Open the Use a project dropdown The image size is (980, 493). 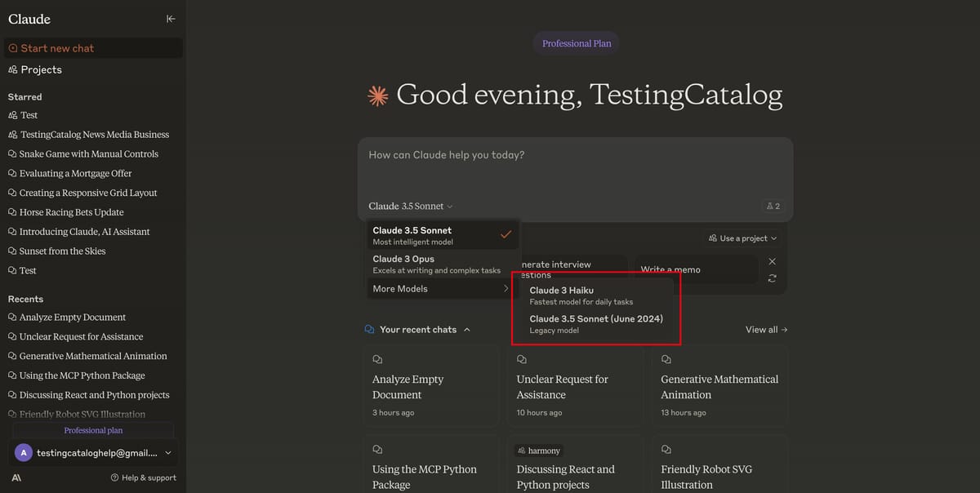click(742, 238)
